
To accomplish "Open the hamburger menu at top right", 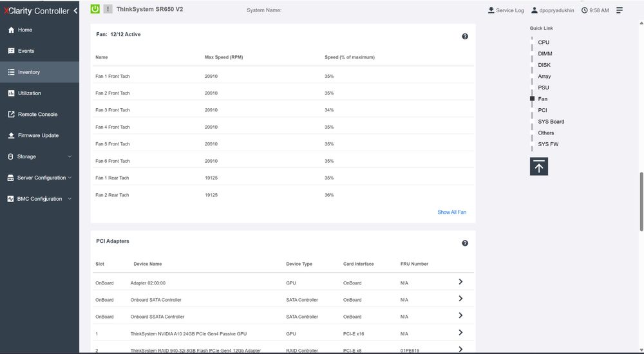I will pyautogui.click(x=620, y=10).
